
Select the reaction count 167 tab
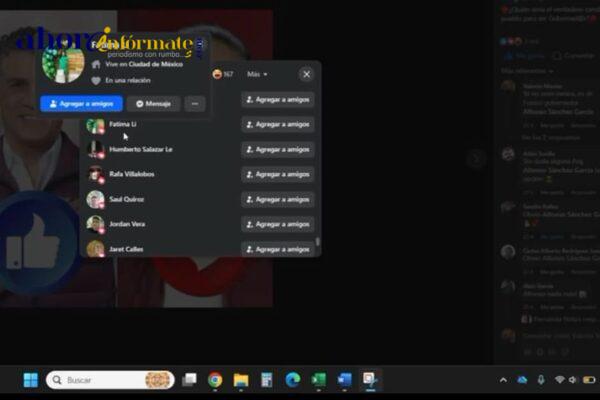tap(223, 74)
